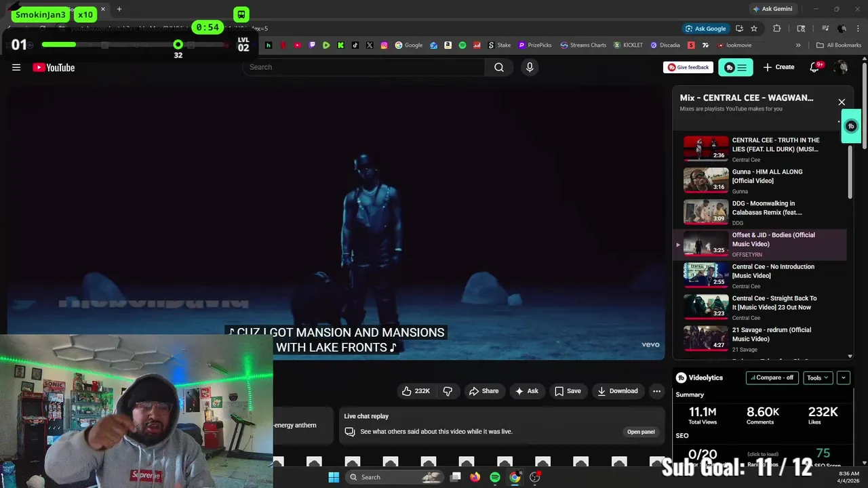Go to the YouTube home logo
This screenshot has width=868, height=488.
point(54,67)
